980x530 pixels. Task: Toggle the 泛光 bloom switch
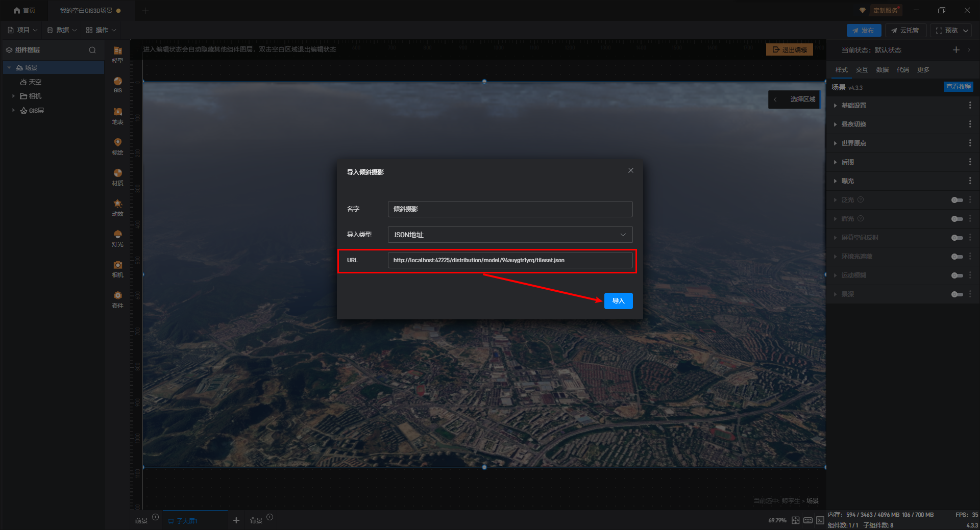[x=957, y=200]
